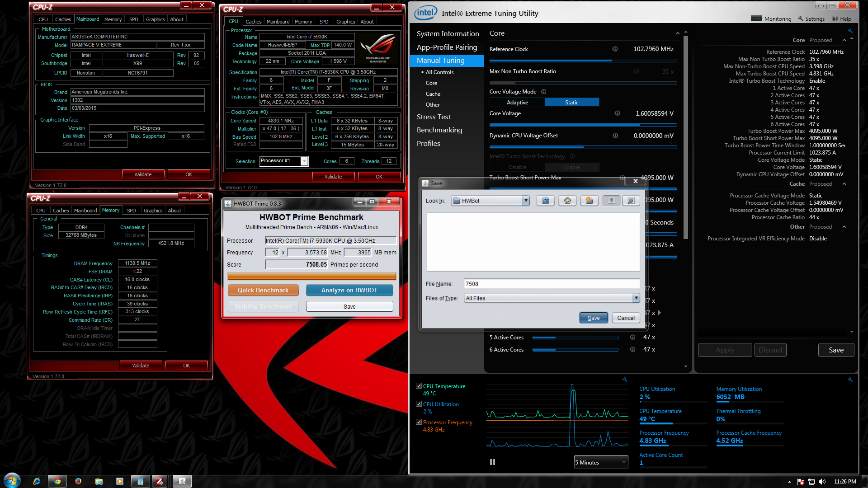868x488 pixels.
Task: Show info for Reference Clock
Action: point(615,49)
